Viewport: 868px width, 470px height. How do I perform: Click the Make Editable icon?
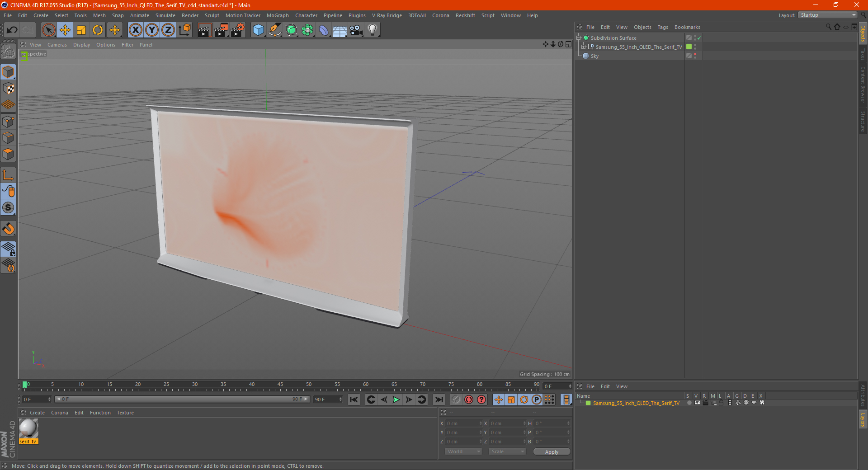pos(8,51)
